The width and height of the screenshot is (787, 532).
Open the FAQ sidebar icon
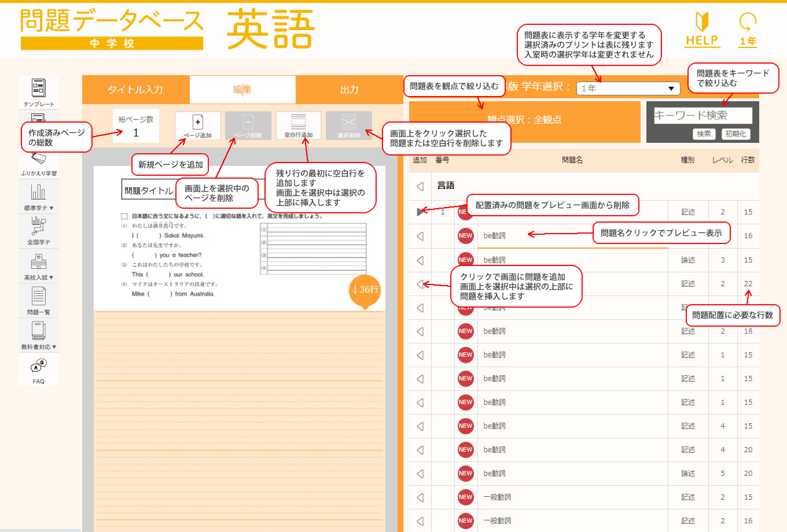pos(38,371)
